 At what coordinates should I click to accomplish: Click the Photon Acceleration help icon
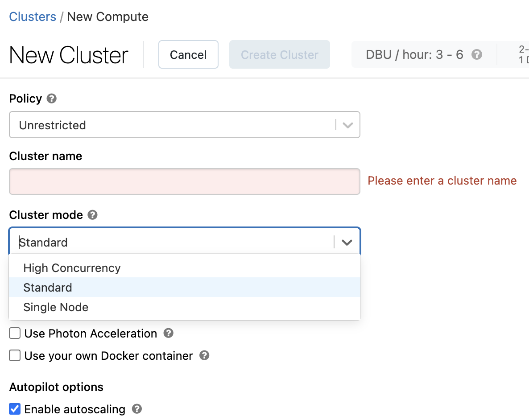tap(168, 333)
